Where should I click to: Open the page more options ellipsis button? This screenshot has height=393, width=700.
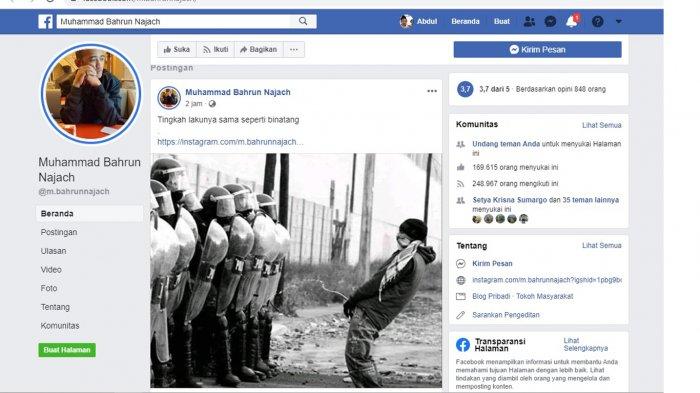point(294,50)
